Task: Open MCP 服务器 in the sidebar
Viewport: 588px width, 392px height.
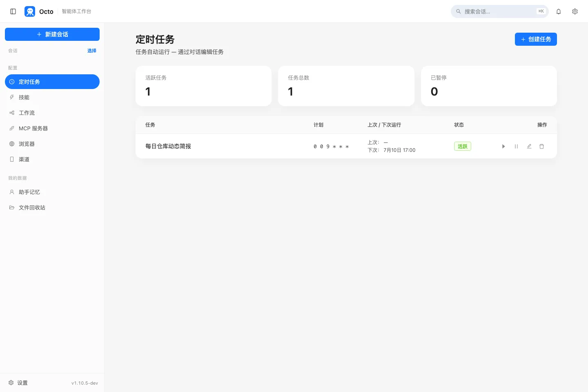Action: point(52,128)
